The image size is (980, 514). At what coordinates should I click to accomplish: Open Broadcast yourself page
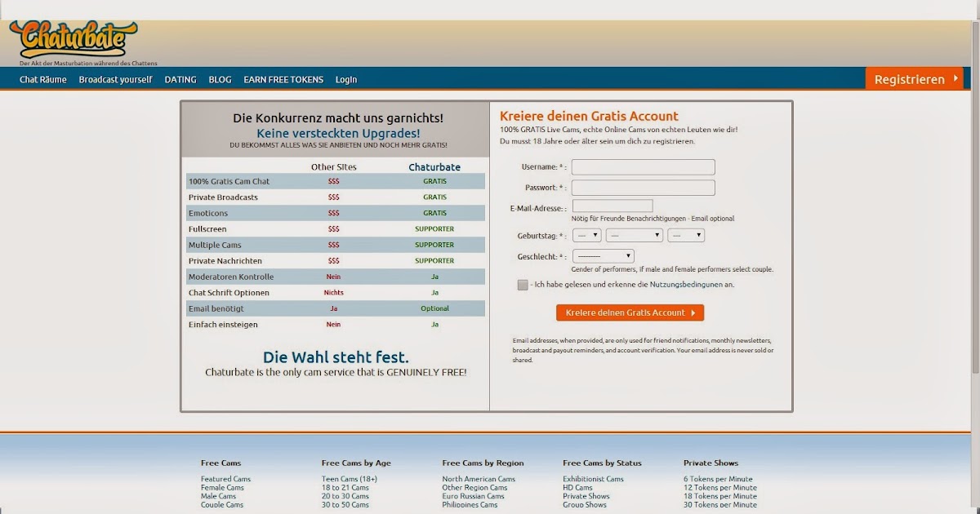[116, 80]
